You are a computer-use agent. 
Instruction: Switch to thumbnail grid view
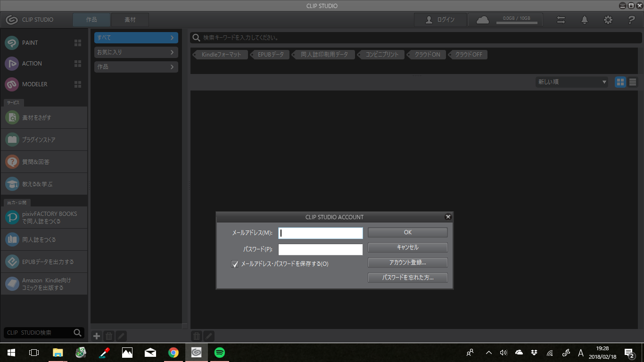point(620,82)
